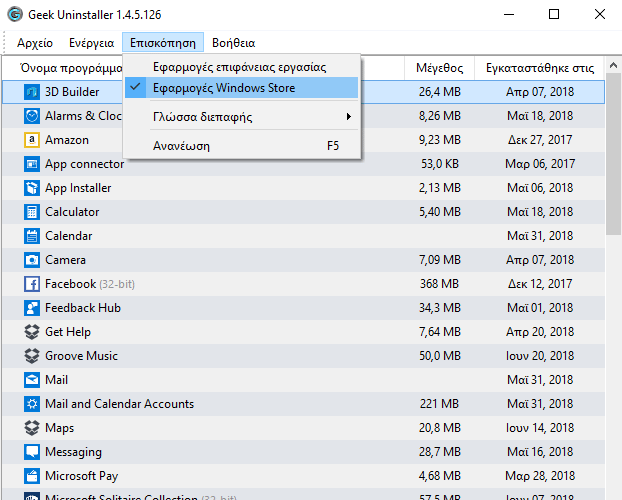
Task: Select the App connector row name
Action: tap(84, 164)
